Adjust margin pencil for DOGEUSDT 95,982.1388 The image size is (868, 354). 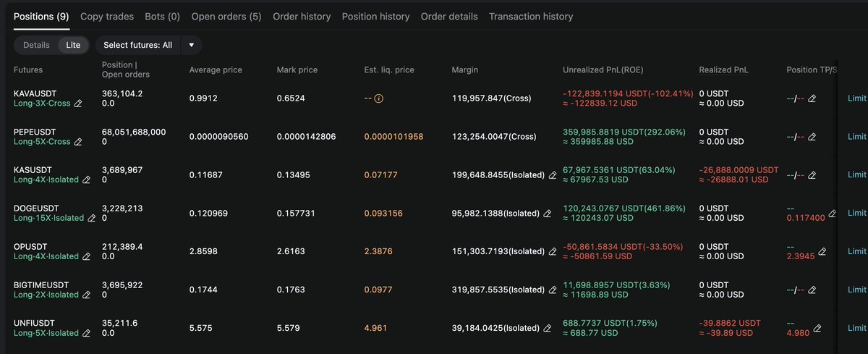548,214
